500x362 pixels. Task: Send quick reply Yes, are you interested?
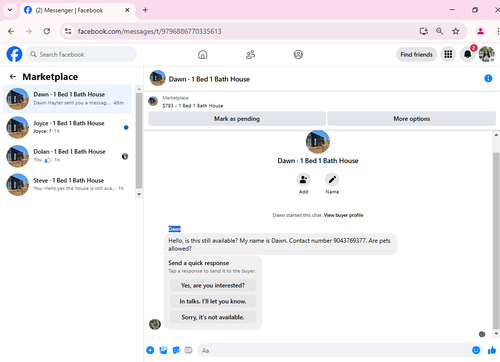213,285
